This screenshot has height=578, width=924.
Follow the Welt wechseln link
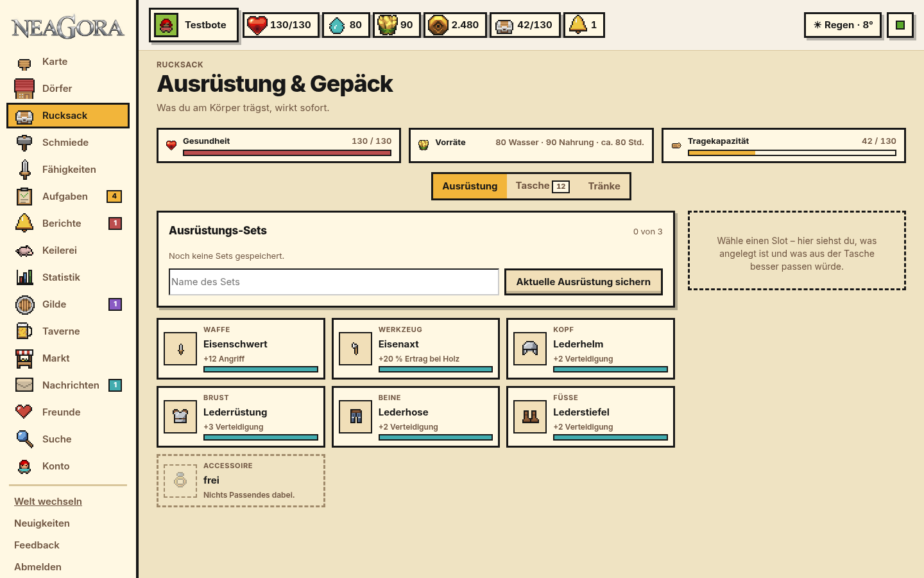tap(48, 502)
